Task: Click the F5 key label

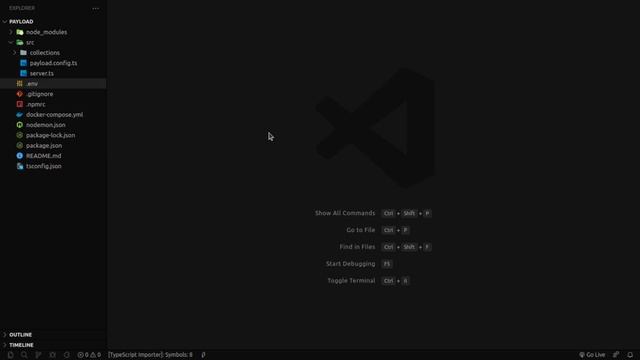Action: coord(387,264)
